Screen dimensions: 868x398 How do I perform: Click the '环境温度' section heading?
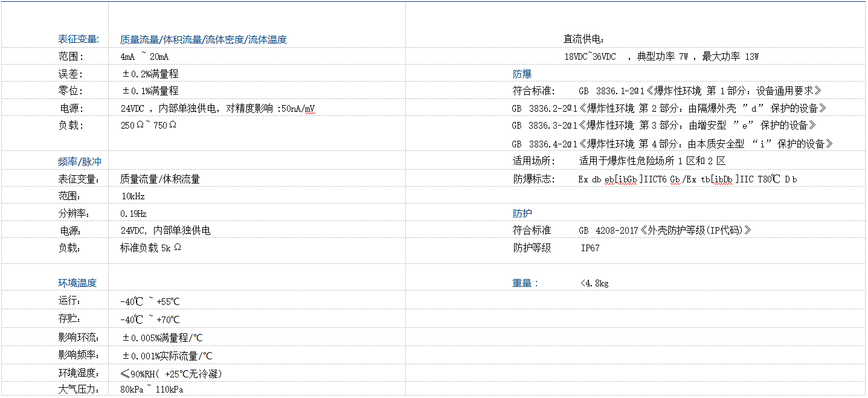coord(77,283)
